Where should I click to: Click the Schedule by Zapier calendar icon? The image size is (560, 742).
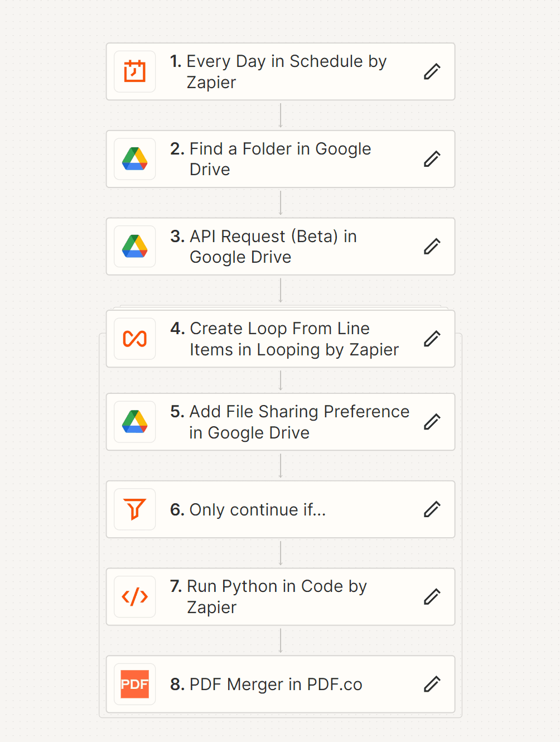pyautogui.click(x=134, y=71)
